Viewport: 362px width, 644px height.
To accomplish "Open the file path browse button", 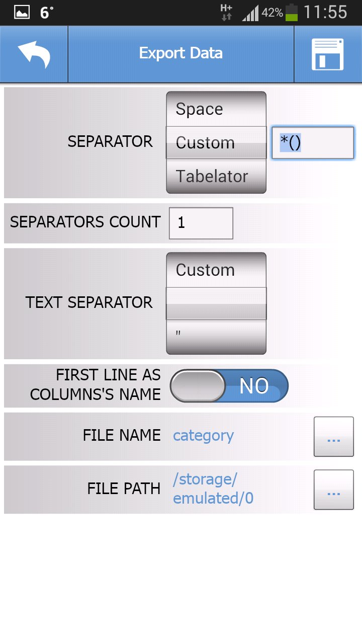I will point(333,490).
